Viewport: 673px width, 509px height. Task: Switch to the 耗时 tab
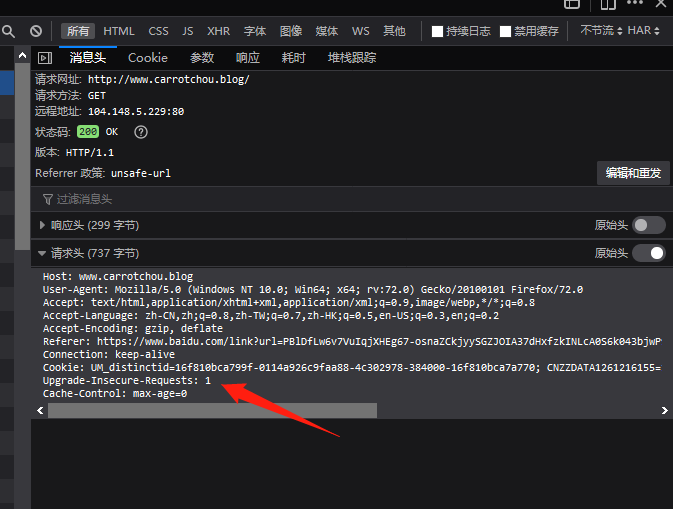(x=293, y=58)
